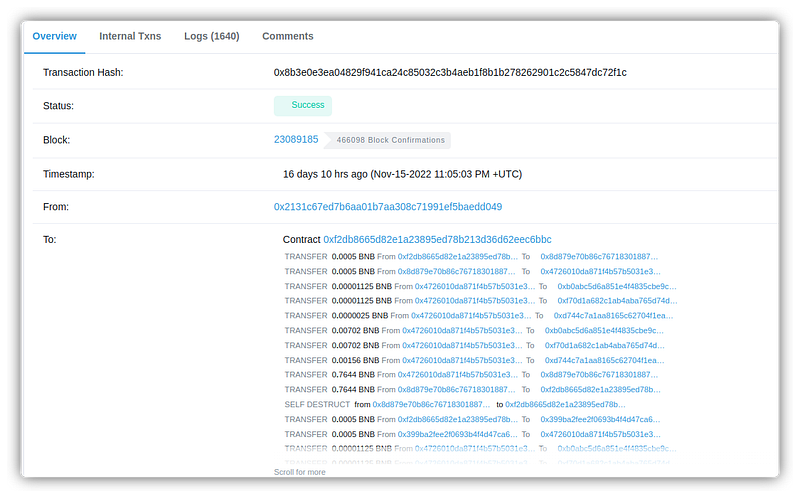The image size is (800, 498).
Task: Click the From address 0x2131c67ed7b6aa01b7aa308c71991ef5baedd049
Action: point(388,207)
